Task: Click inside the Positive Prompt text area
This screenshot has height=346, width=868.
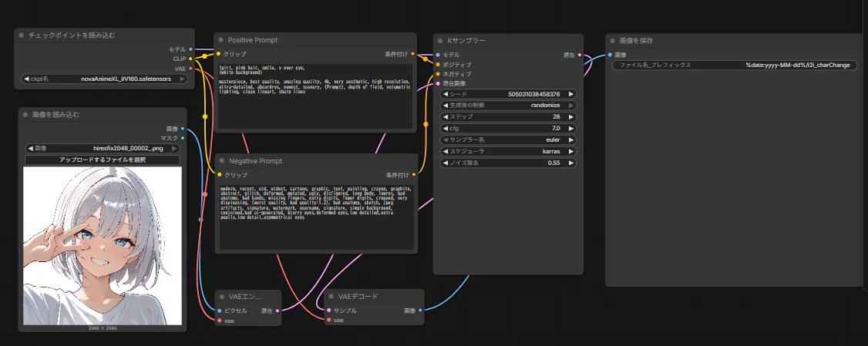Action: [315, 97]
